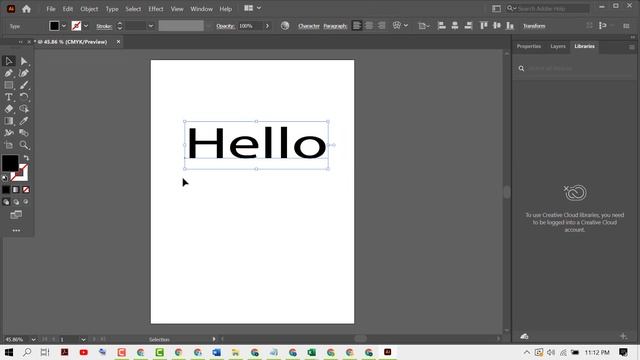Expand the Opacity arrow
640x360 pixels.
coord(267,26)
